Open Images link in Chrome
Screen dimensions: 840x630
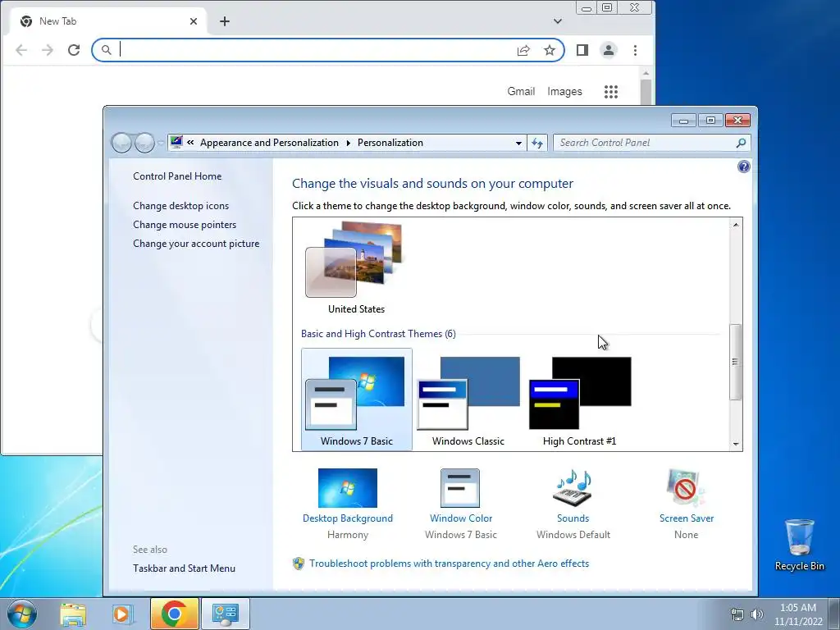click(564, 92)
